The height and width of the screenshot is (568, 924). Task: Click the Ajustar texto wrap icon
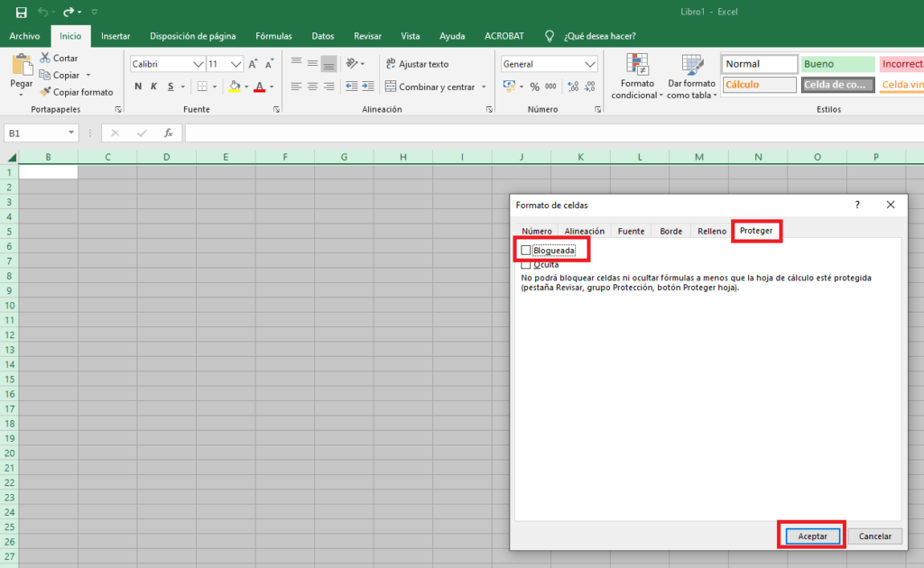[391, 64]
